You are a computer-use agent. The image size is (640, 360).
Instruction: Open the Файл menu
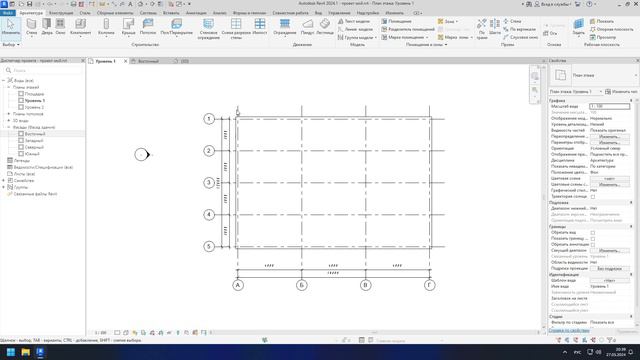8,13
